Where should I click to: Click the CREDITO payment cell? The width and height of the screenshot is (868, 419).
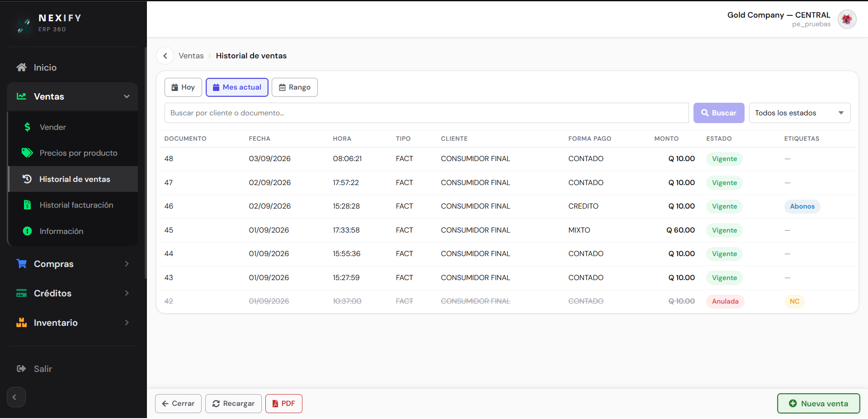click(x=583, y=206)
